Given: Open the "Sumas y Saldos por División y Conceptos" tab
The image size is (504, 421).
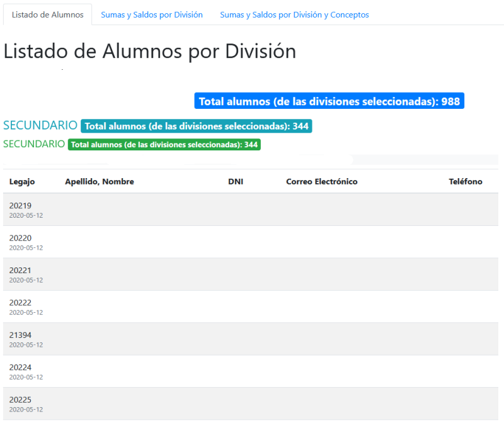Looking at the screenshot, I should point(294,14).
